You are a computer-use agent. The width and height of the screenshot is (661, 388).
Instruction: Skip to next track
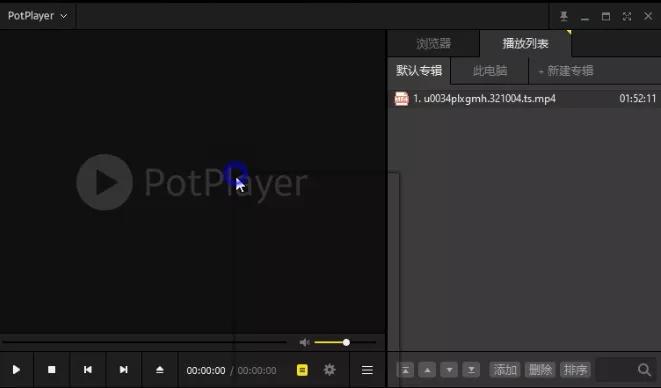coord(124,370)
